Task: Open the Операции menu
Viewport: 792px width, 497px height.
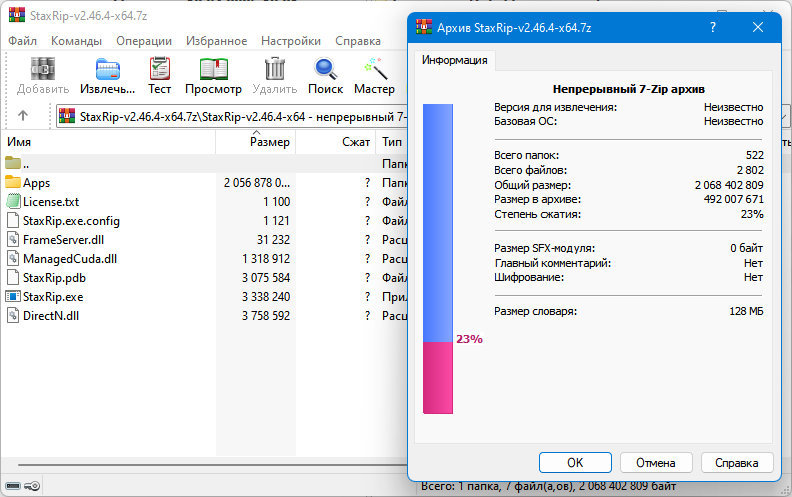Action: [x=144, y=41]
